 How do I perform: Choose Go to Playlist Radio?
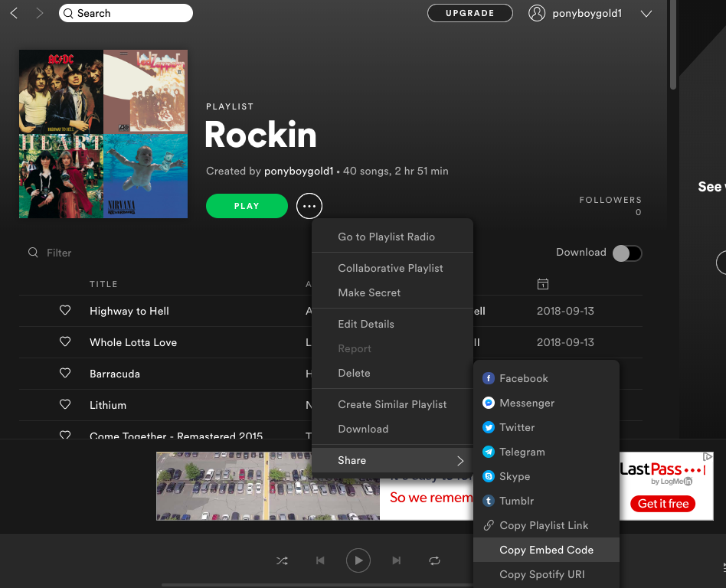[x=393, y=237]
